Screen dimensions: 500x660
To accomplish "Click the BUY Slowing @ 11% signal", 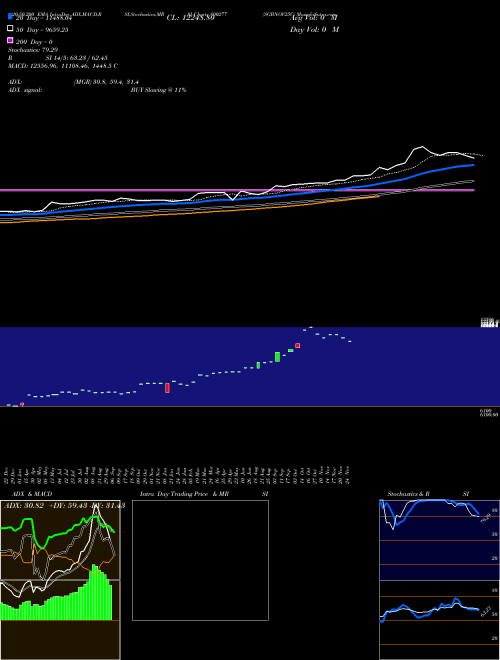I will click(158, 90).
